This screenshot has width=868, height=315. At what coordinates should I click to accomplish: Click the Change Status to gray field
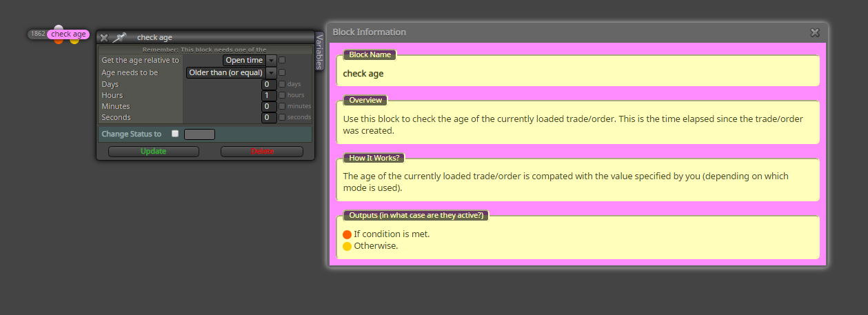199,134
